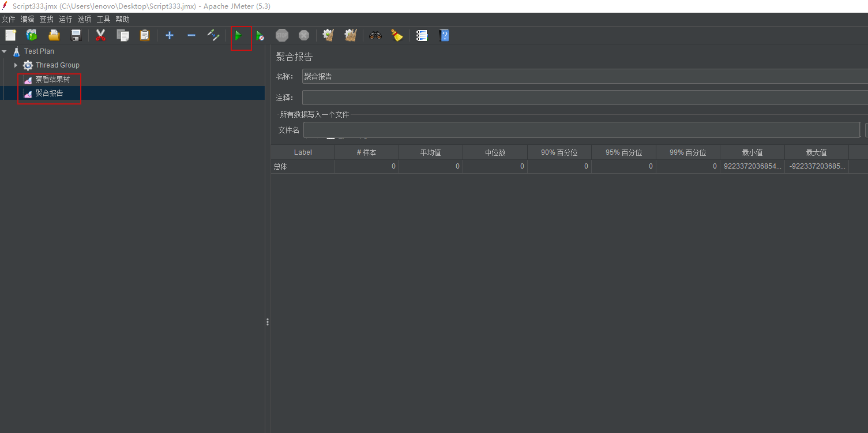Reset search using yellow broom icon
This screenshot has width=868, height=433.
(397, 35)
